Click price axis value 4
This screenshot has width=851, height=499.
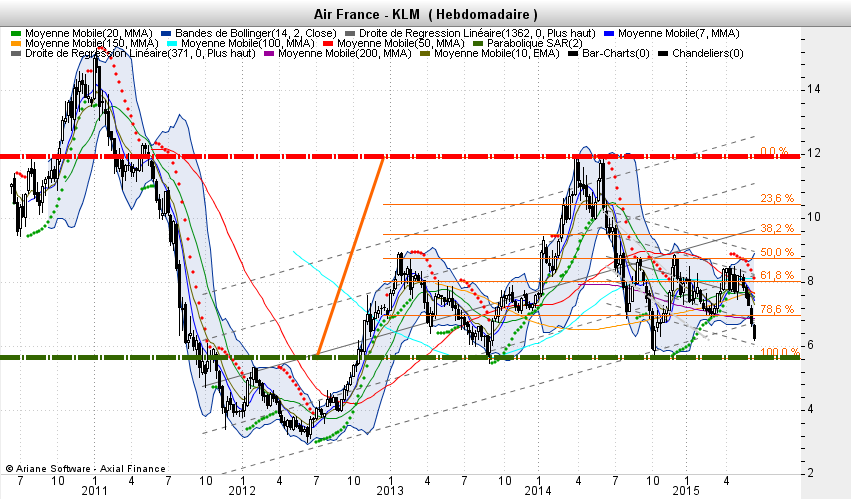(x=810, y=409)
